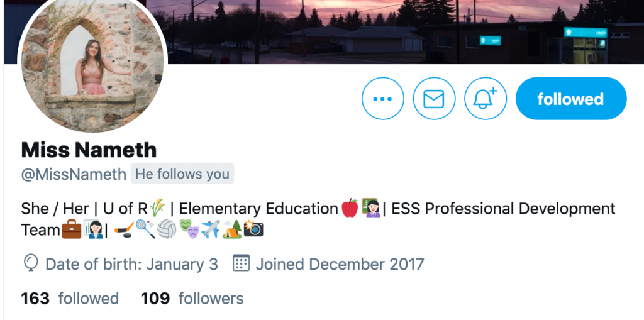Viewport: 644px width, 320px height.
Task: View the 163 followed accounts list
Action: pos(70,298)
